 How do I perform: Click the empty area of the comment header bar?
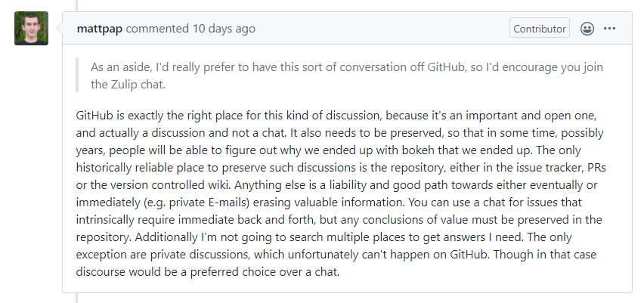pos(382,29)
